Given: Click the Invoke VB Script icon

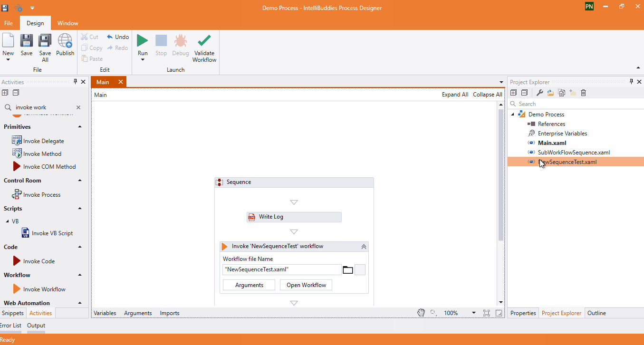Looking at the screenshot, I should coord(25,232).
